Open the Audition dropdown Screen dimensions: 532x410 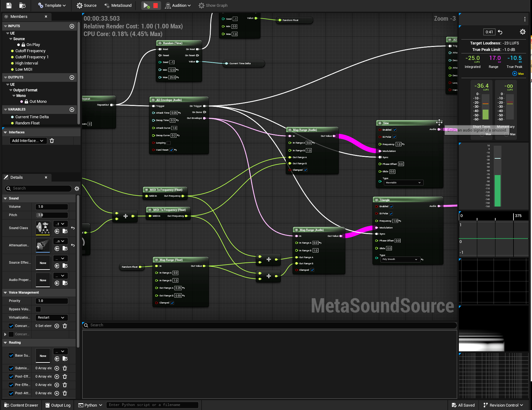click(x=178, y=5)
